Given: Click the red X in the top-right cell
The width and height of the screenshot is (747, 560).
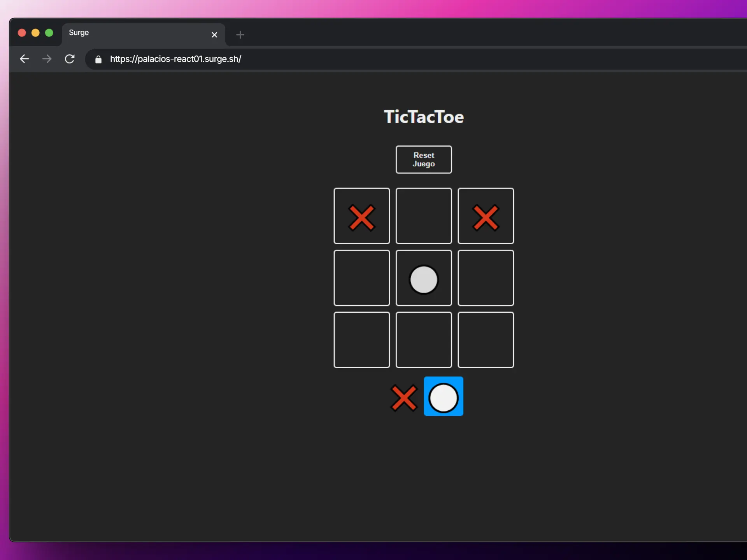Looking at the screenshot, I should [485, 217].
